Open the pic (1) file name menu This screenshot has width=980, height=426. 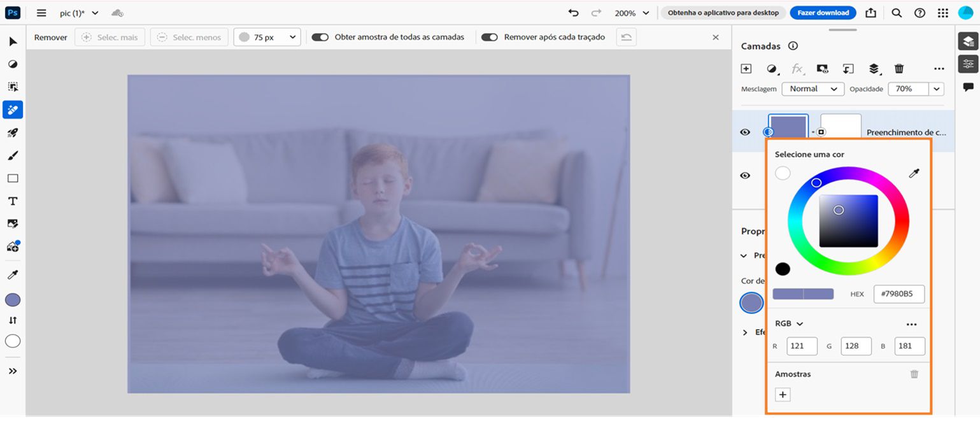80,12
